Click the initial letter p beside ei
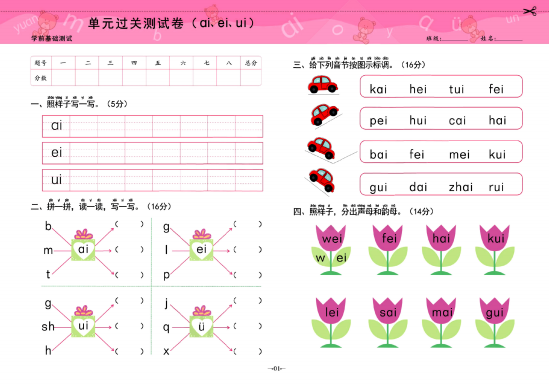 [x=167, y=275]
